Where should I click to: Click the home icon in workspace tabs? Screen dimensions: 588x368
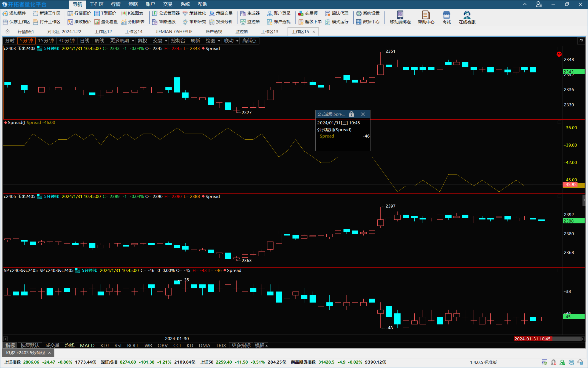tap(8, 32)
